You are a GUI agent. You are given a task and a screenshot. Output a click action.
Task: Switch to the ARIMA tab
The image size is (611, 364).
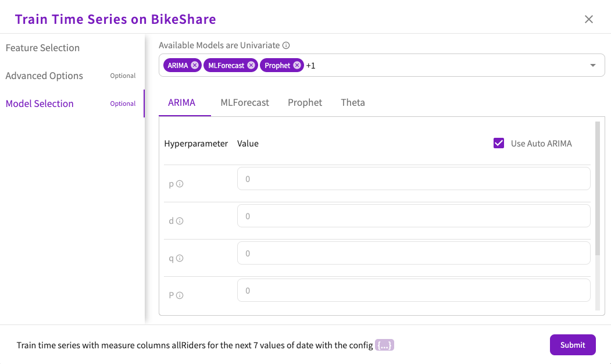coord(181,102)
